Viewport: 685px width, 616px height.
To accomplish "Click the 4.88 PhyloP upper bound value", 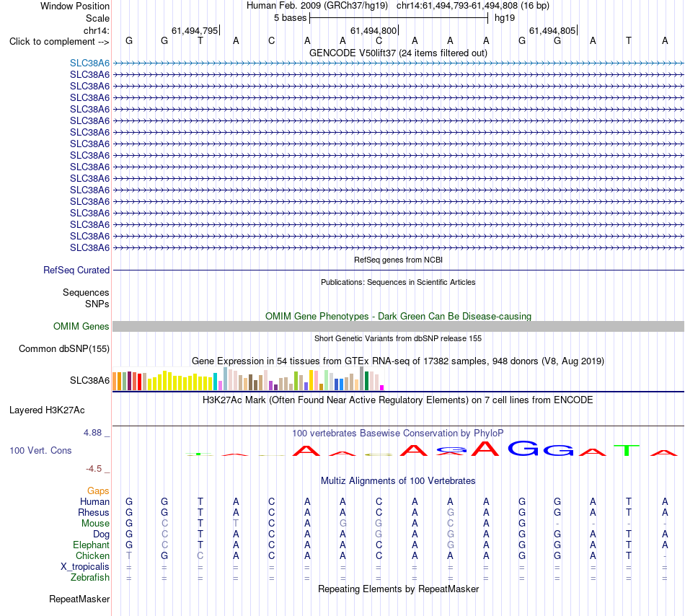I will pyautogui.click(x=92, y=433).
